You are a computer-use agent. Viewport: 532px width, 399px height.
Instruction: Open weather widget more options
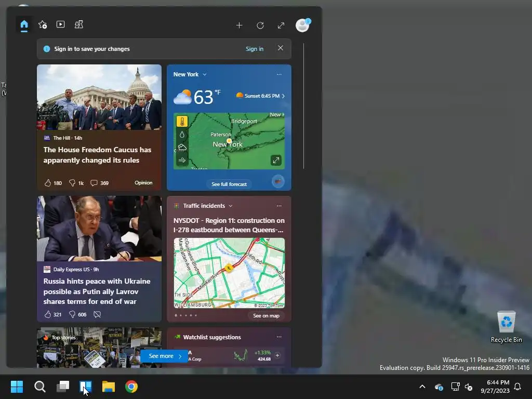coord(279,74)
